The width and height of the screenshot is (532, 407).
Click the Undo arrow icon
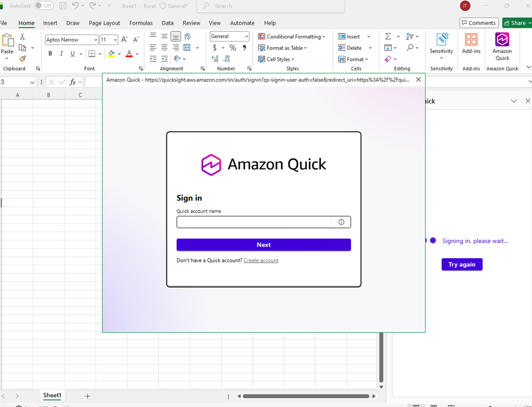75,6
